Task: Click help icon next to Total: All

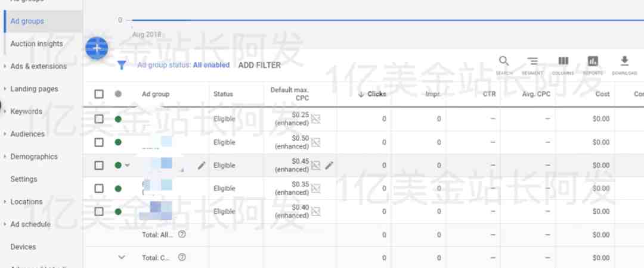Action: tap(182, 234)
